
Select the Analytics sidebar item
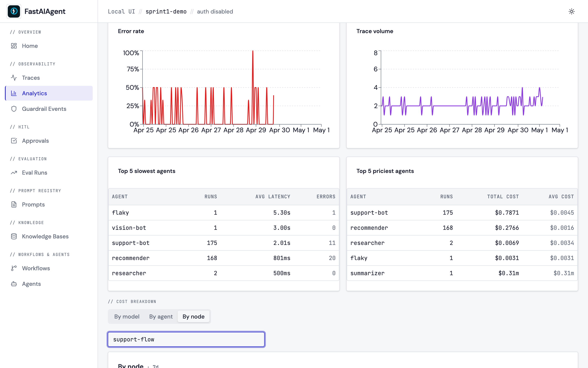point(49,93)
